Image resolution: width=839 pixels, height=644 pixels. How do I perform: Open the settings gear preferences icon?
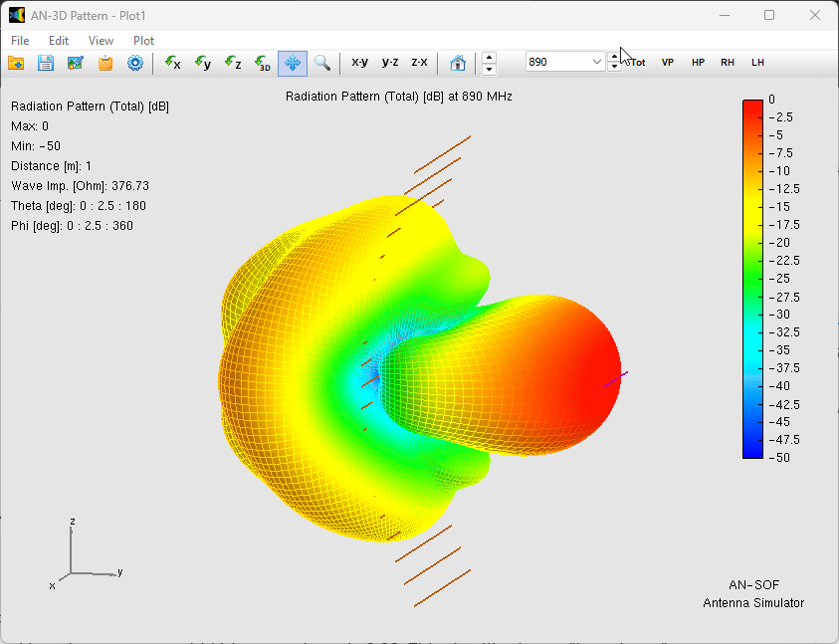[135, 63]
